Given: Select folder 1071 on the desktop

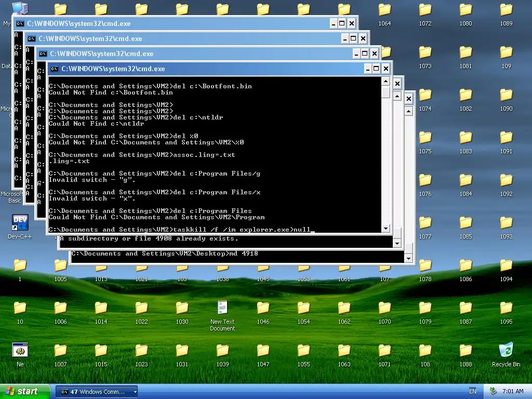Looking at the screenshot, I should click(384, 355).
